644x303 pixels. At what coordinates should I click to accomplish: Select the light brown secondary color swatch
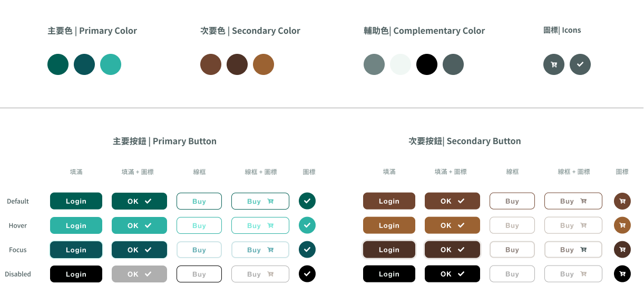click(x=264, y=64)
